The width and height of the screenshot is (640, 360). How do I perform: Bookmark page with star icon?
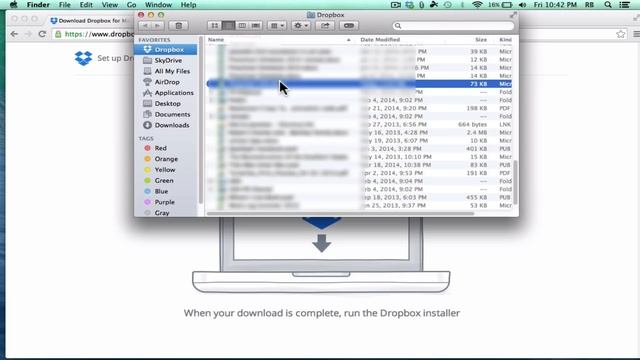(x=620, y=34)
